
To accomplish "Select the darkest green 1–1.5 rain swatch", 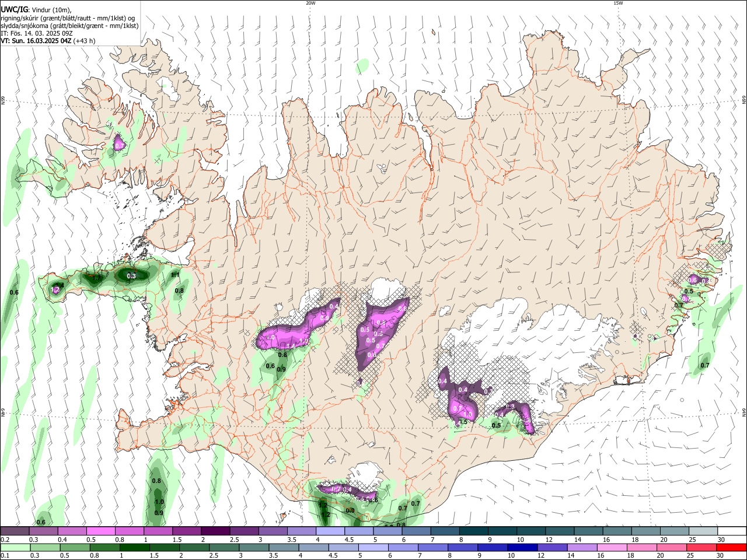I will click(134, 547).
